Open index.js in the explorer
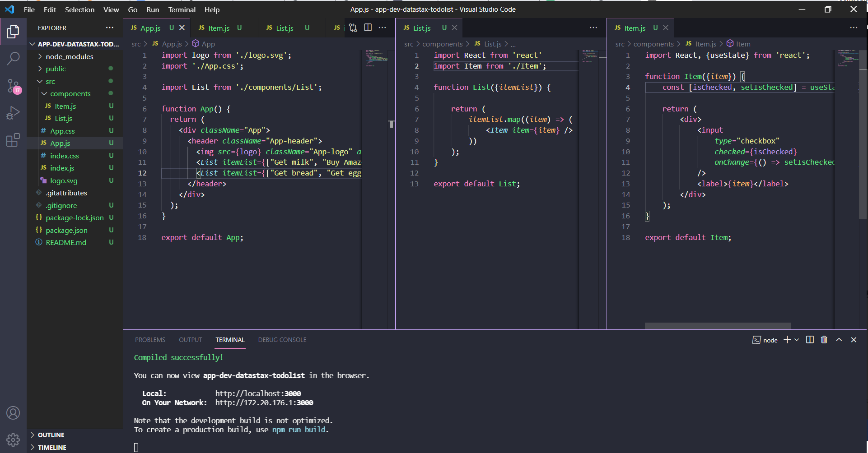 tap(75, 168)
